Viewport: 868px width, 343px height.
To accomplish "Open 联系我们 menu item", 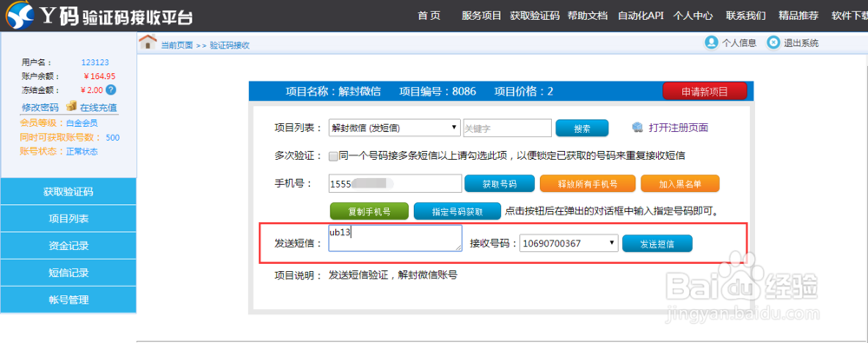I will coord(746,16).
